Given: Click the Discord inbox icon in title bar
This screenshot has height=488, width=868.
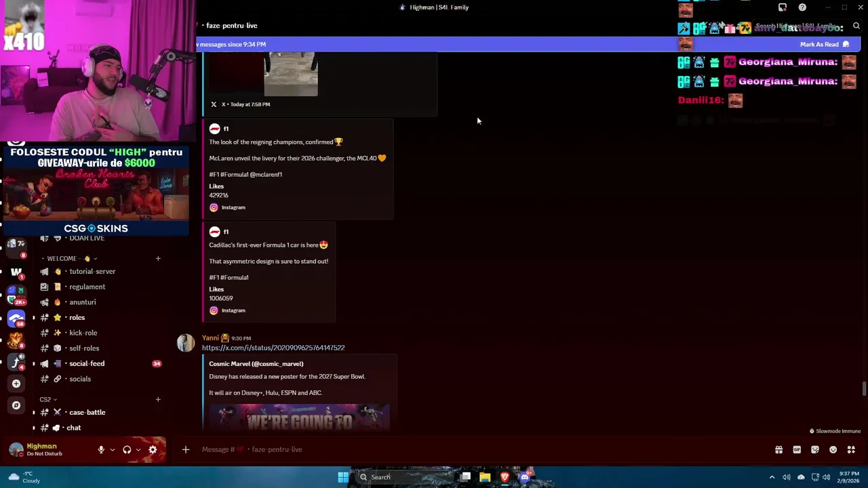Looking at the screenshot, I should (x=783, y=7).
